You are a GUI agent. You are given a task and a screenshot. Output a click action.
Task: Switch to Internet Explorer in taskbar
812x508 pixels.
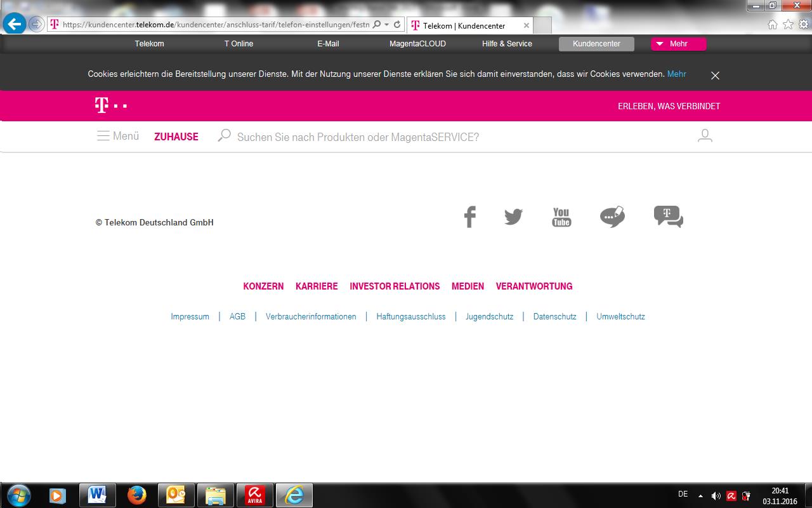[x=294, y=495]
